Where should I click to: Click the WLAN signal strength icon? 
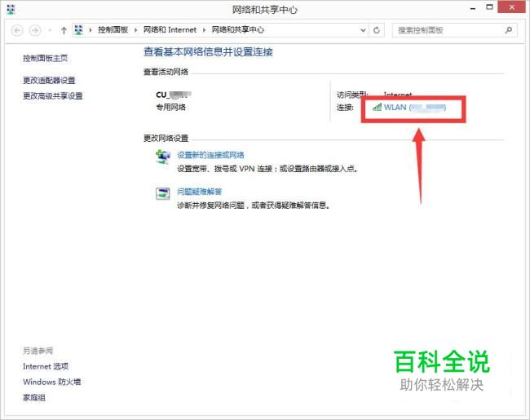point(377,107)
